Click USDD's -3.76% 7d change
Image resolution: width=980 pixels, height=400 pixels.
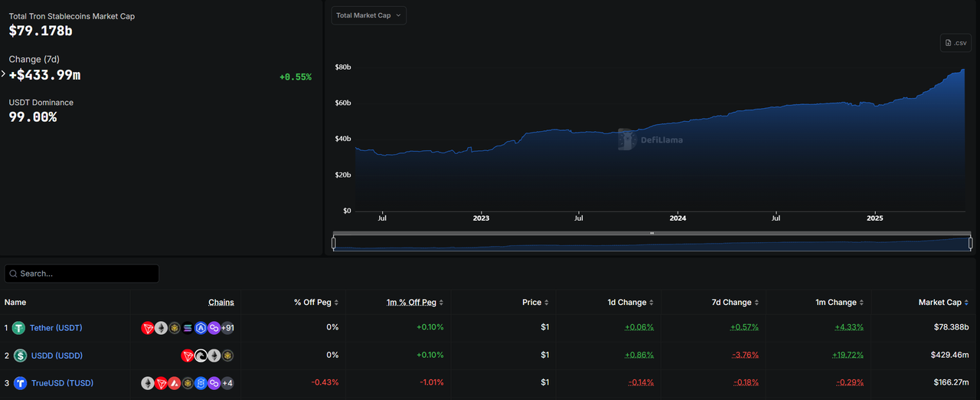point(745,356)
